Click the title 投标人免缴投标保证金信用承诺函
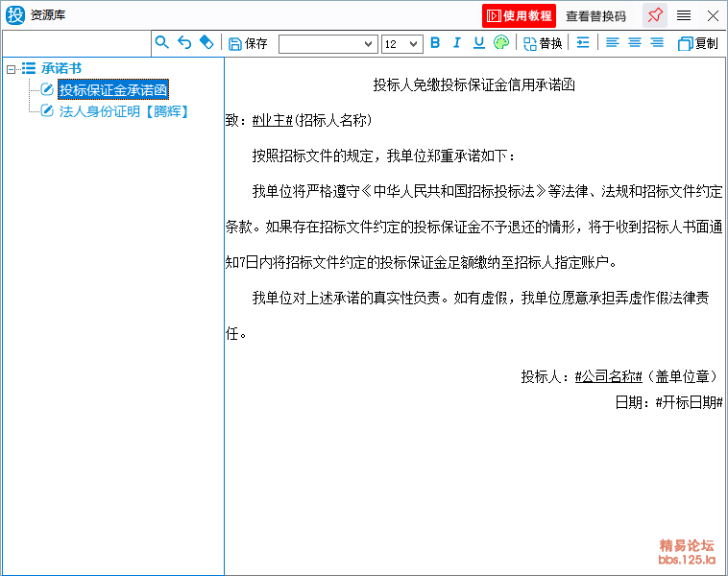 (474, 84)
